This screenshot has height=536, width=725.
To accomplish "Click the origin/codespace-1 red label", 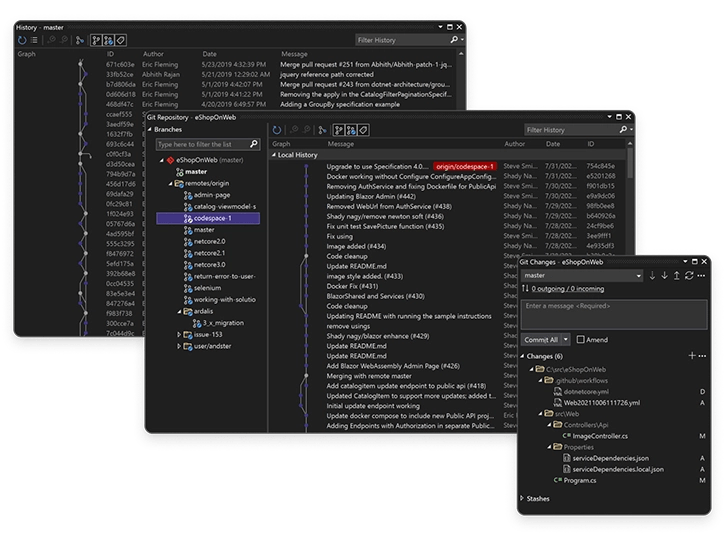I will click(x=465, y=166).
